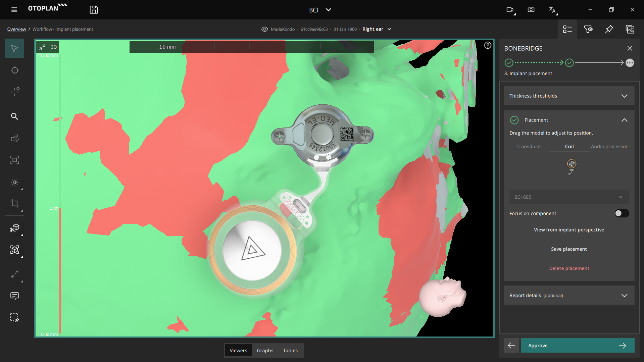644x362 pixels.
Task: Open the BCI 602 model dropdown
Action: (569, 197)
